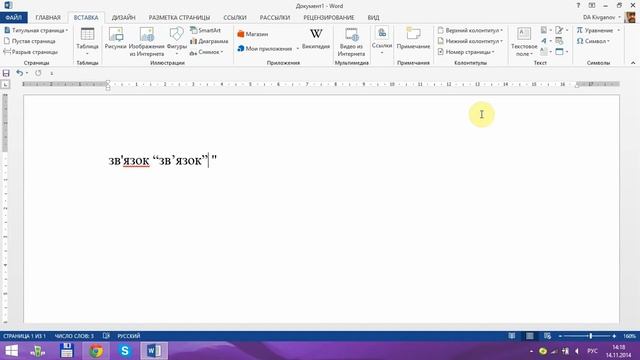Click the tab stop selector beside ruler
Screen dimensions: 640x360
click(x=5, y=84)
